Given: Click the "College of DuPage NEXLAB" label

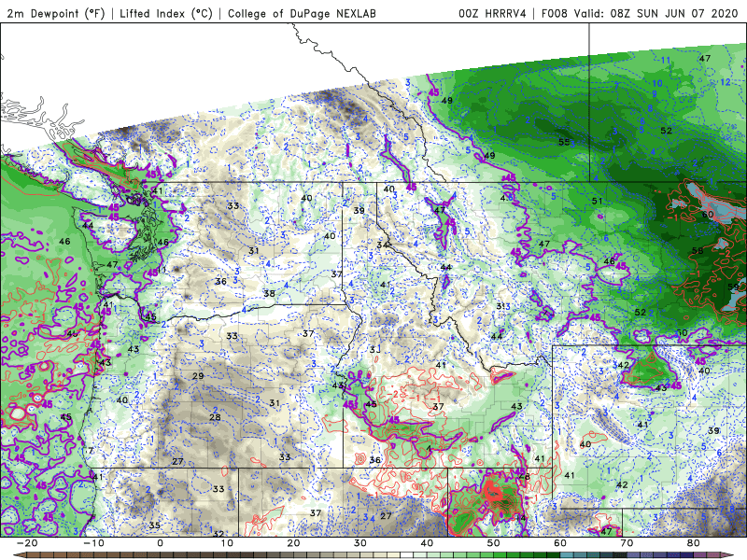Looking at the screenshot, I should (x=302, y=13).
